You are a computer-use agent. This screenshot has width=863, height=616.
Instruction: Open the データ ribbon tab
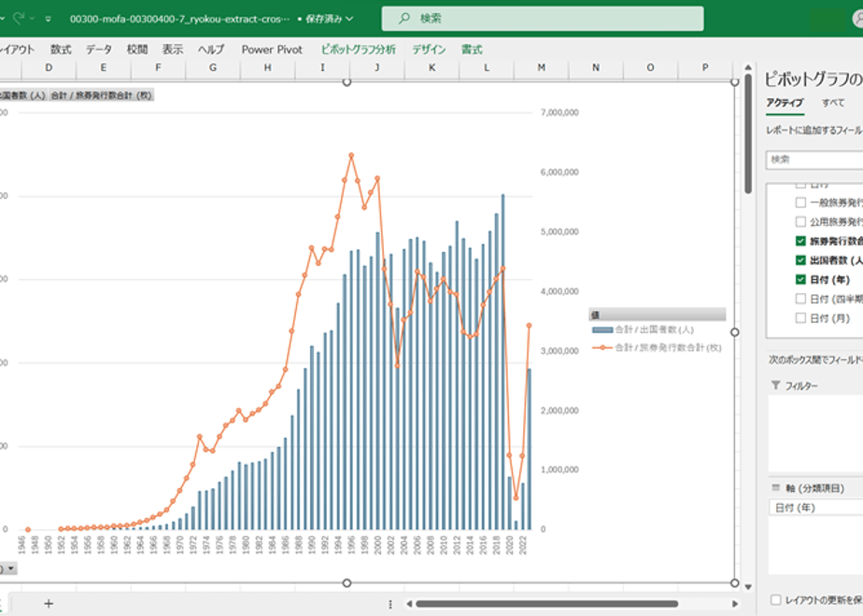click(x=99, y=49)
